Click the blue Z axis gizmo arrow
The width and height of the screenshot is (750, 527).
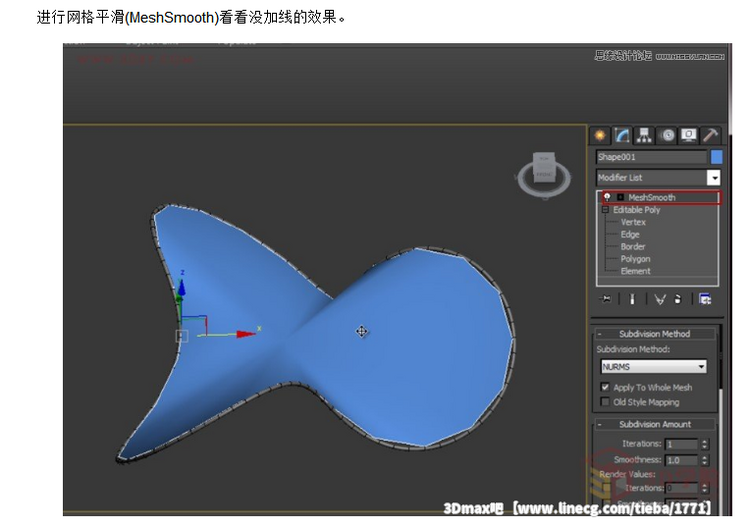tap(181, 287)
